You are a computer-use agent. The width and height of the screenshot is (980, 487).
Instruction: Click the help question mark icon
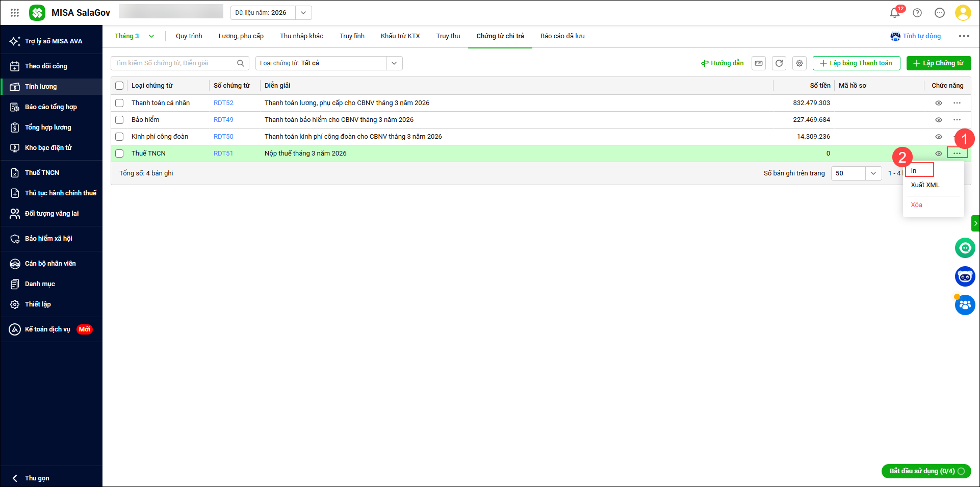[x=917, y=13]
